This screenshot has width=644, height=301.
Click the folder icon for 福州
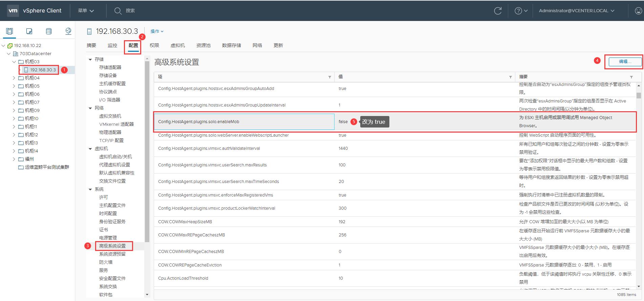21,159
